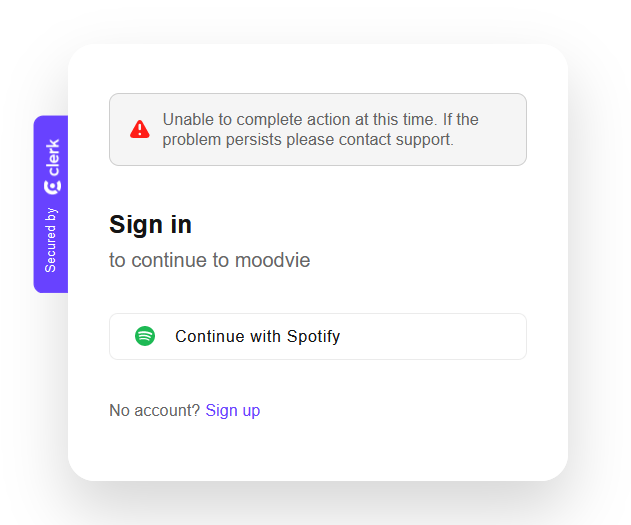631x525 pixels.
Task: Click the Clerk logo icon on badge
Action: tap(52, 187)
